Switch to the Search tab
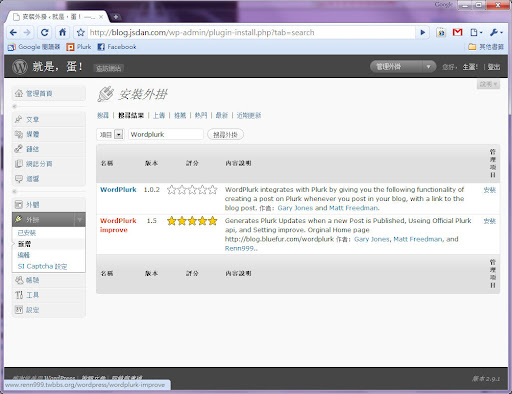This screenshot has width=512, height=394. pos(103,115)
